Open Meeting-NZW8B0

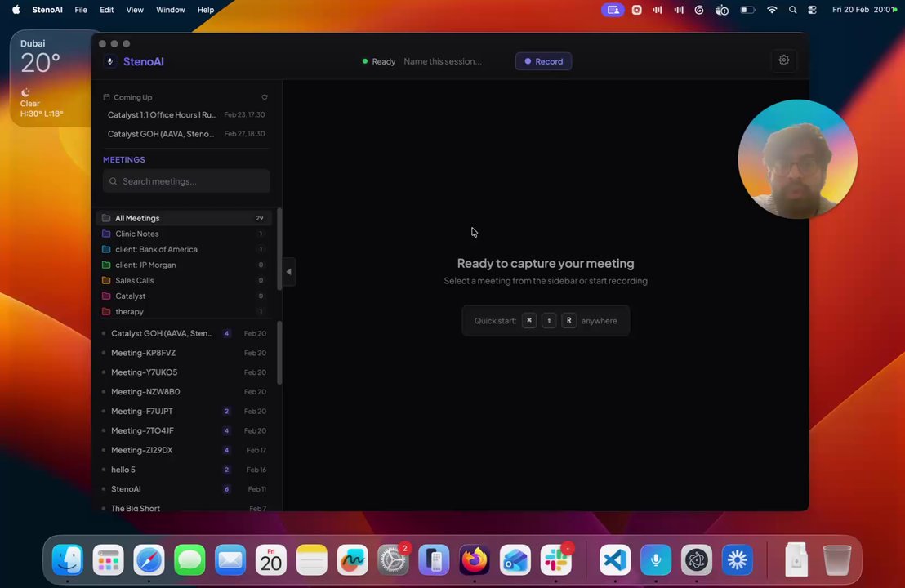point(185,392)
